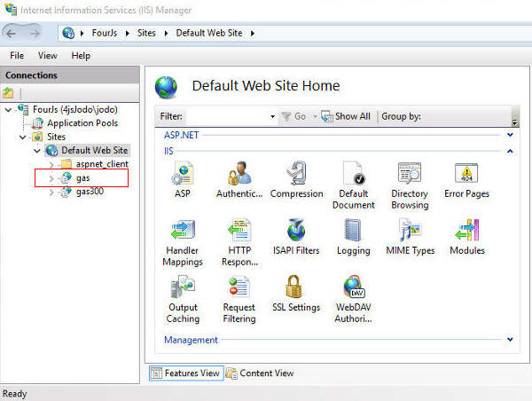Open the File menu
Viewport: 532px width, 401px height.
click(x=17, y=55)
